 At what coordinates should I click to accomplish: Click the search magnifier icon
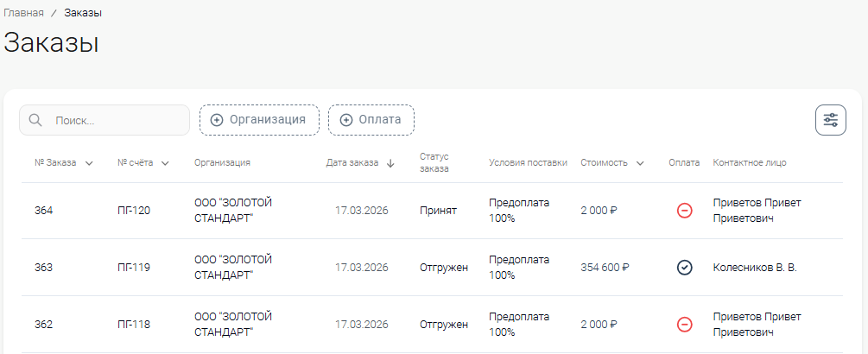[x=35, y=120]
